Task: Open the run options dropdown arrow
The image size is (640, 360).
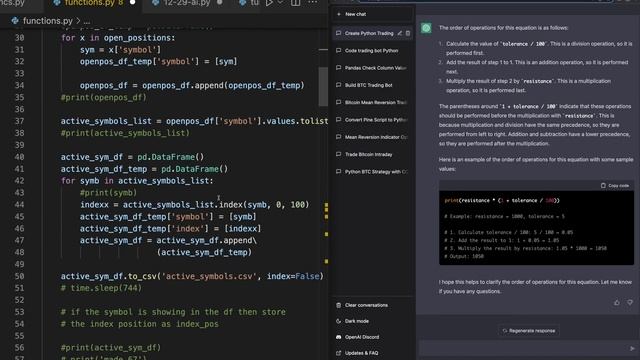Action: (280, 2)
